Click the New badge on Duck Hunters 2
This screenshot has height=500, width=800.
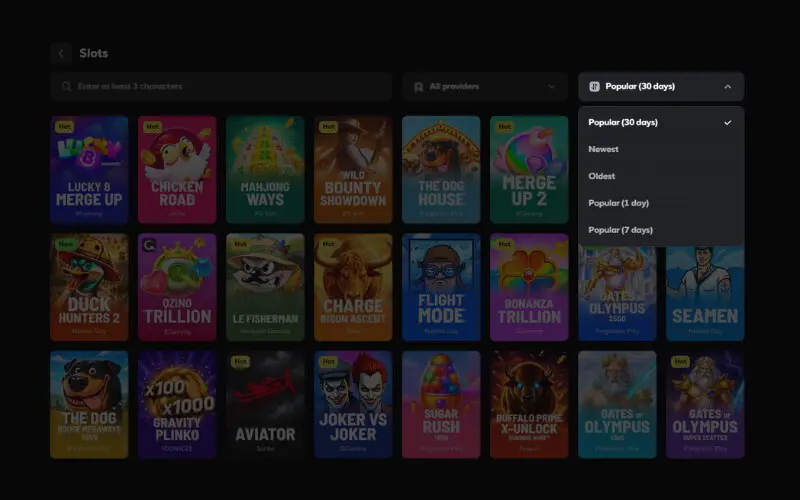point(65,244)
